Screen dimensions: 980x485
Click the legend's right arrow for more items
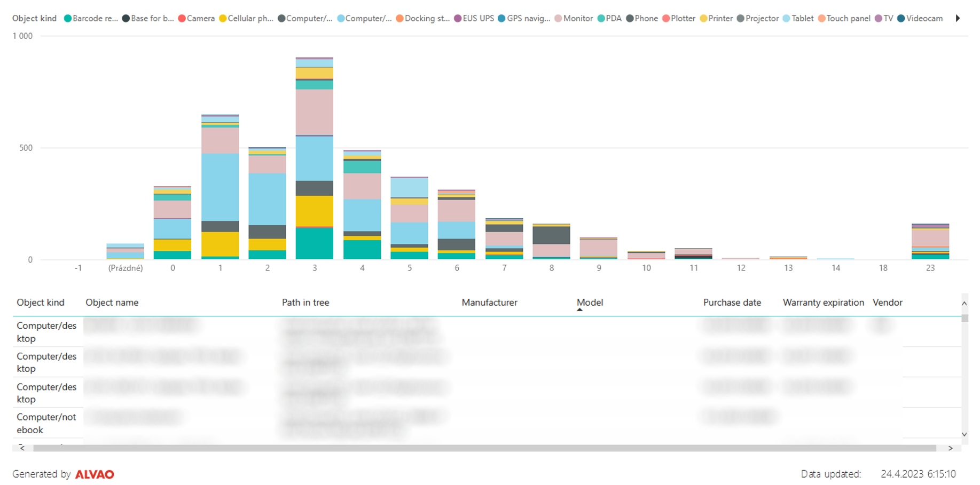tap(958, 18)
